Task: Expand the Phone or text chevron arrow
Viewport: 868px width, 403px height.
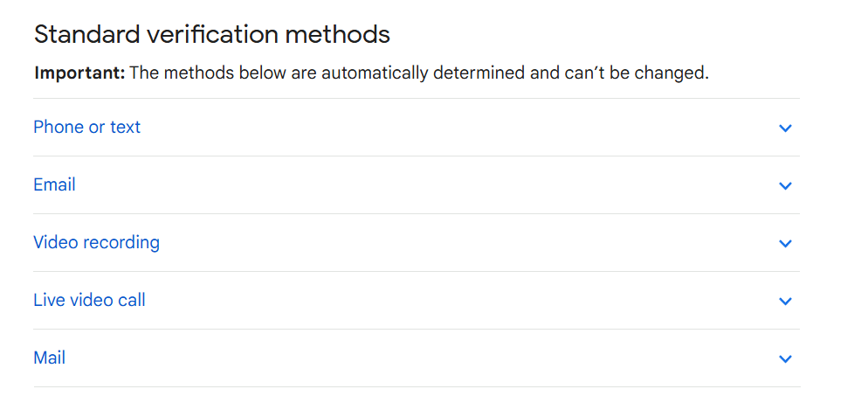Action: pyautogui.click(x=785, y=129)
